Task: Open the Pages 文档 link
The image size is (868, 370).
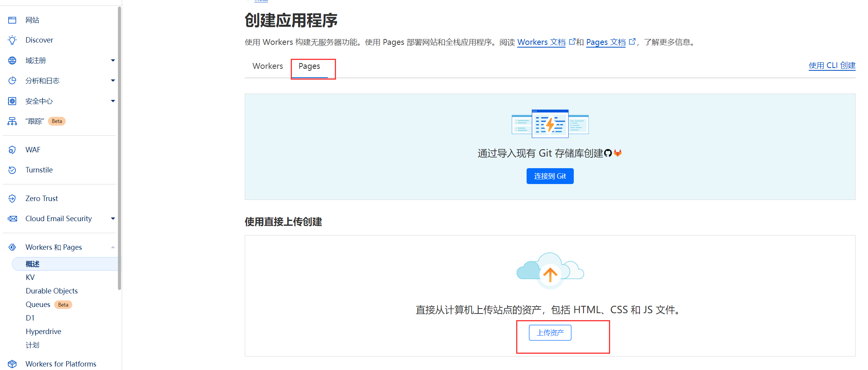Action: coord(606,42)
